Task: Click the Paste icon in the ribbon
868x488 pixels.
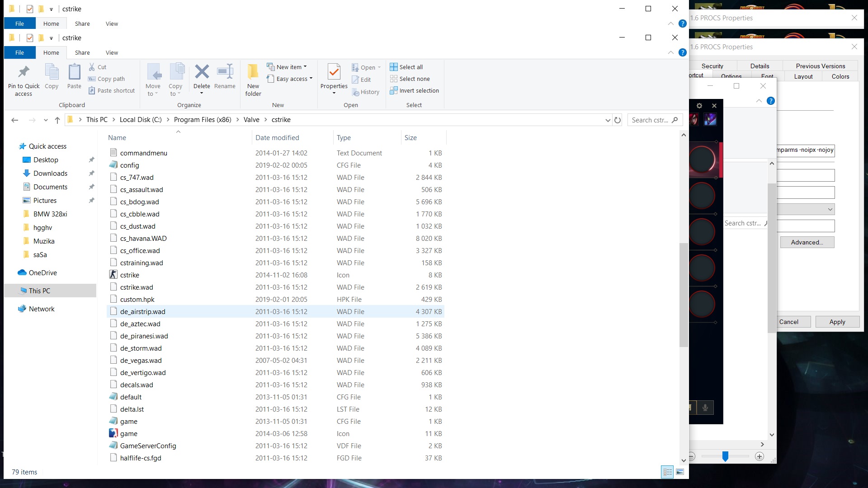Action: [x=74, y=72]
